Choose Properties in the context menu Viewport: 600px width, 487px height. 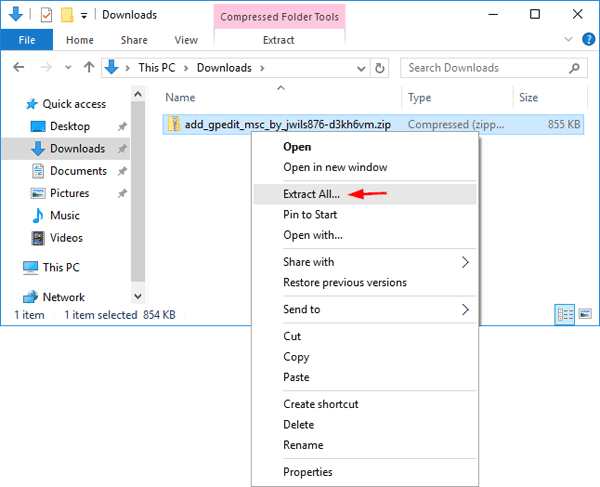[307, 472]
